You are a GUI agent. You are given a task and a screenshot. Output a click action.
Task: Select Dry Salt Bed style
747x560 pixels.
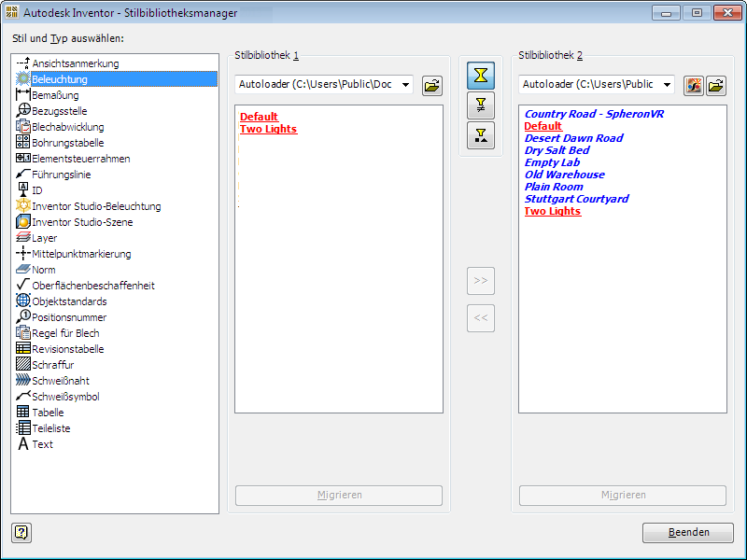coord(557,150)
